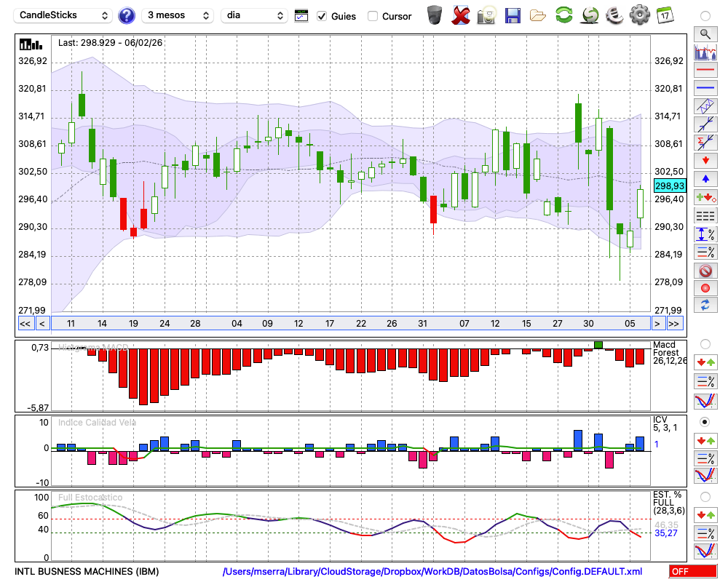Click the trash can icon in the toolbar

(x=435, y=15)
